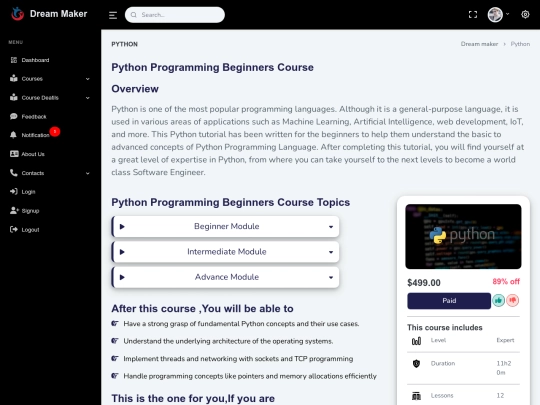Click the Expert level value
The image size is (540, 405).
[x=505, y=340]
